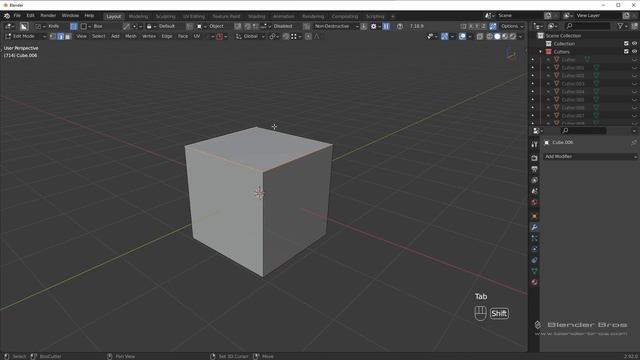
Task: Open the Non-Destructive mode dropdown
Action: 336,26
